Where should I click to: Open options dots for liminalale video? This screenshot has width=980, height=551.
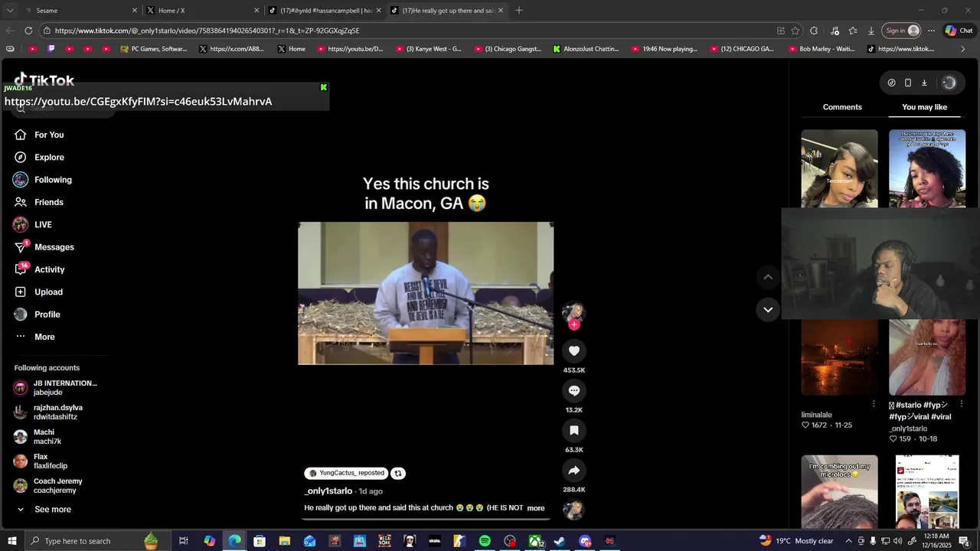click(874, 404)
